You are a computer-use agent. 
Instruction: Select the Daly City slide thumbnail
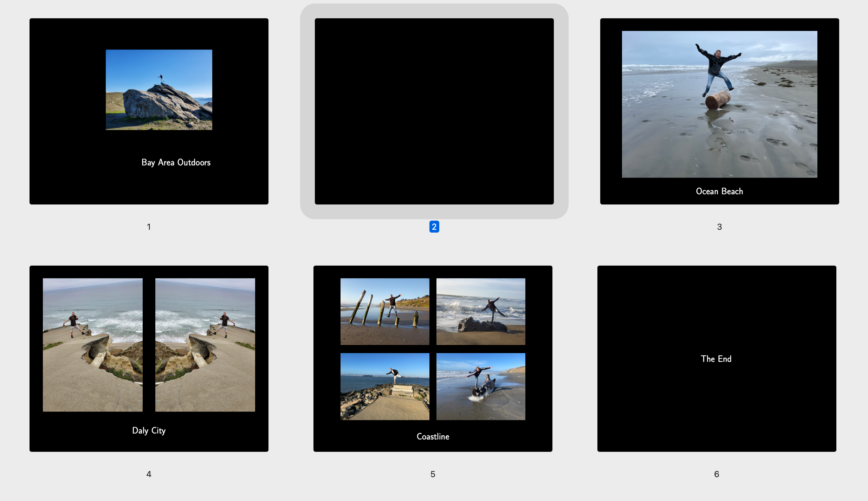coord(149,359)
